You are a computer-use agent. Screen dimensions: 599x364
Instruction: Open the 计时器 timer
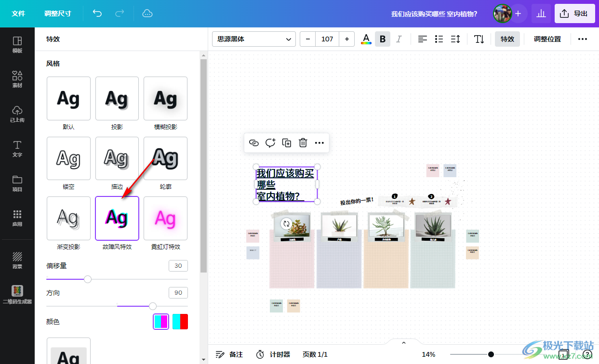pos(273,354)
